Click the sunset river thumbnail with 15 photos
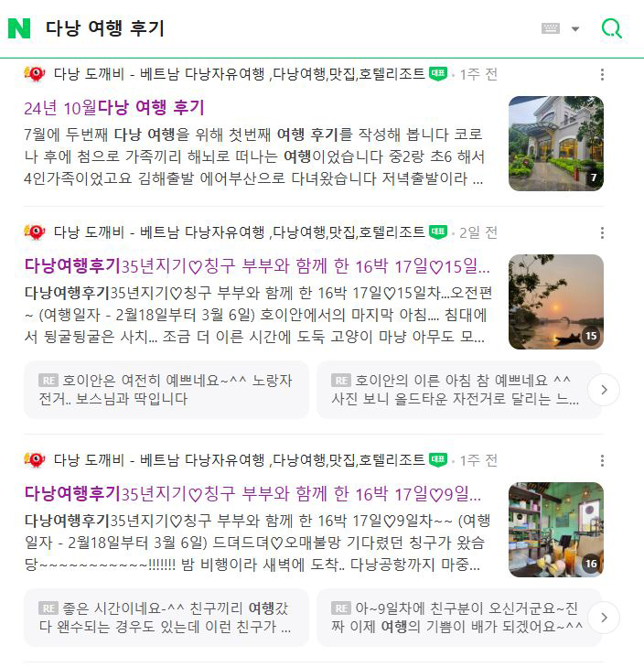This screenshot has width=644, height=667. pos(556,302)
